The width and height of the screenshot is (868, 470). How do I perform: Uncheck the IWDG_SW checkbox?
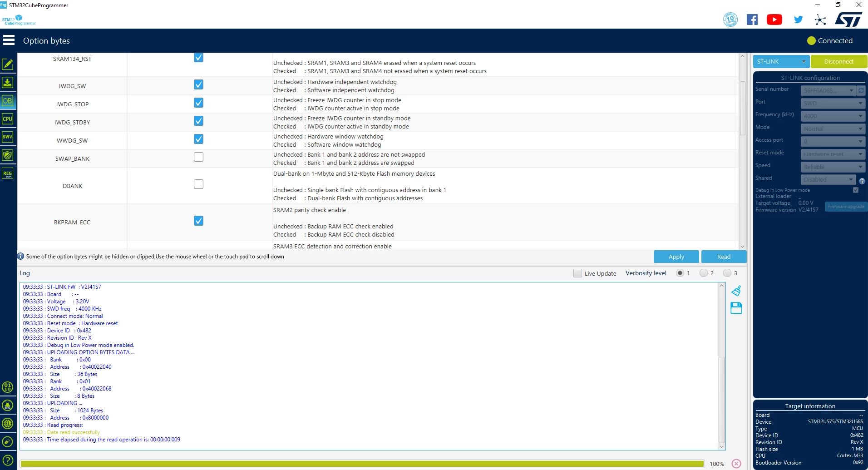(198, 84)
